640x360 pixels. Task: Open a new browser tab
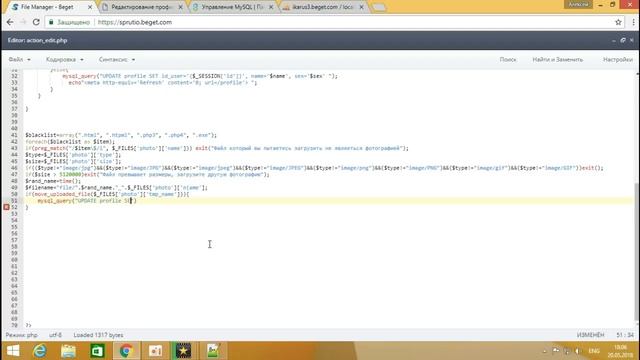tap(379, 7)
